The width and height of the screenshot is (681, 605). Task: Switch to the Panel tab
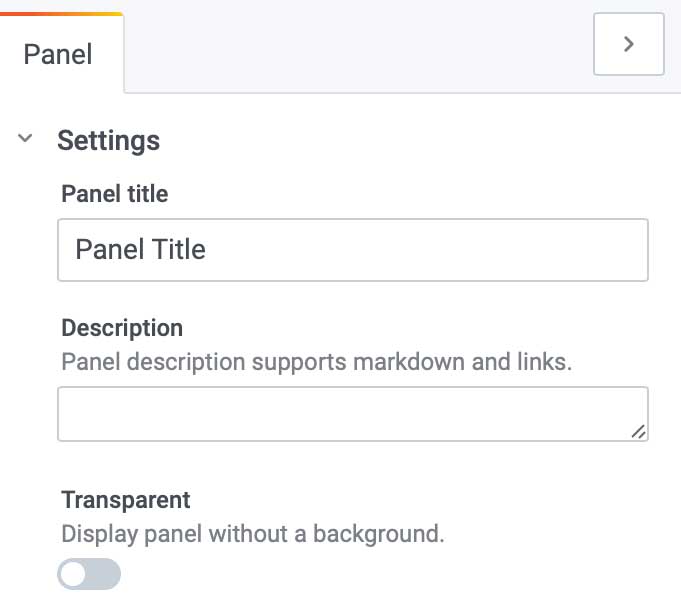point(59,53)
